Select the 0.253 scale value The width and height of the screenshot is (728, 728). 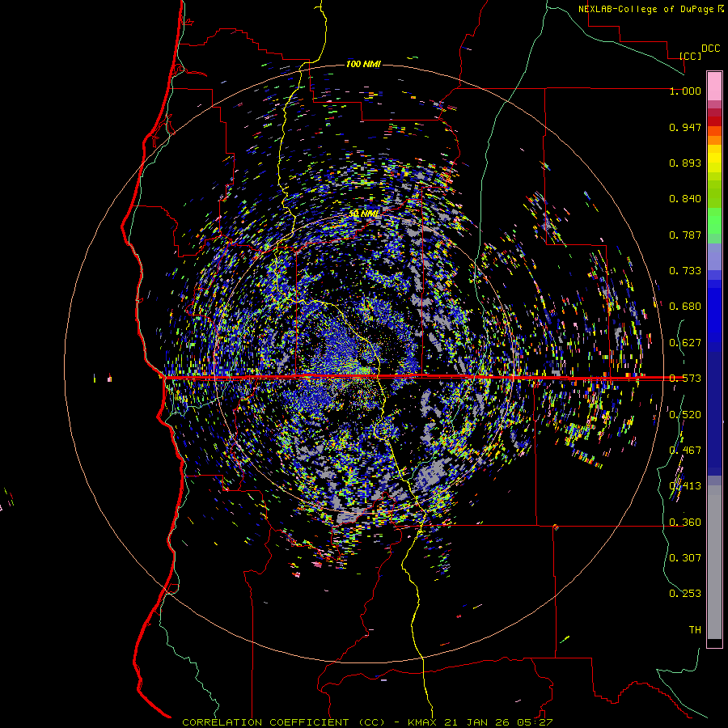[x=685, y=594]
